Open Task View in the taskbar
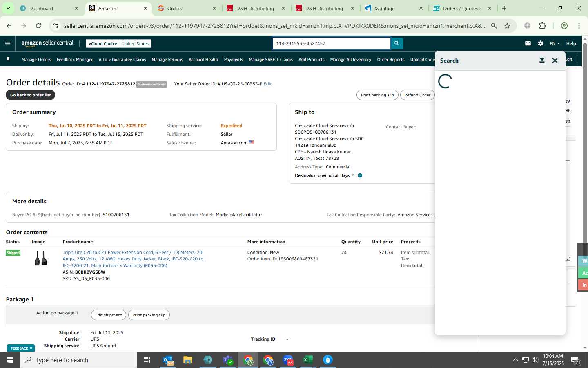 [x=147, y=360]
